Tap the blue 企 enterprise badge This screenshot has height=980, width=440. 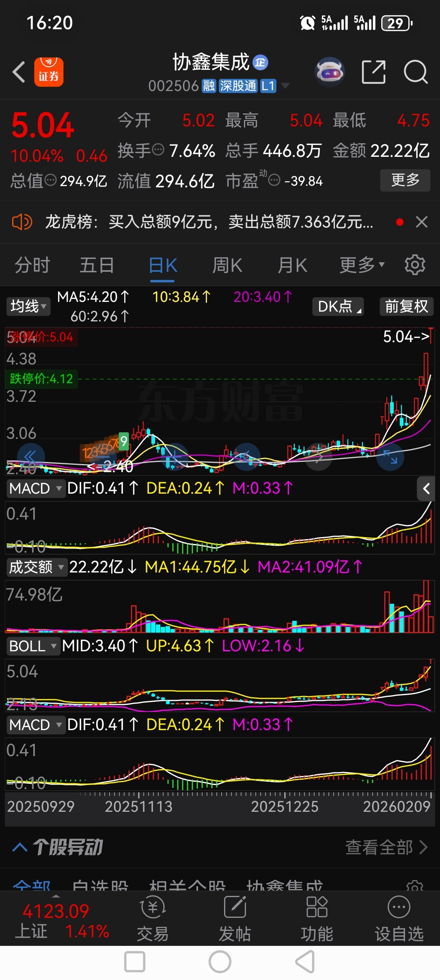[x=260, y=62]
